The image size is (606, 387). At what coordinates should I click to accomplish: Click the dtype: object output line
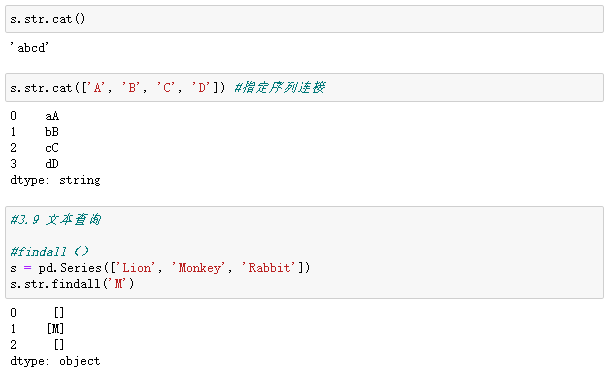point(55,361)
